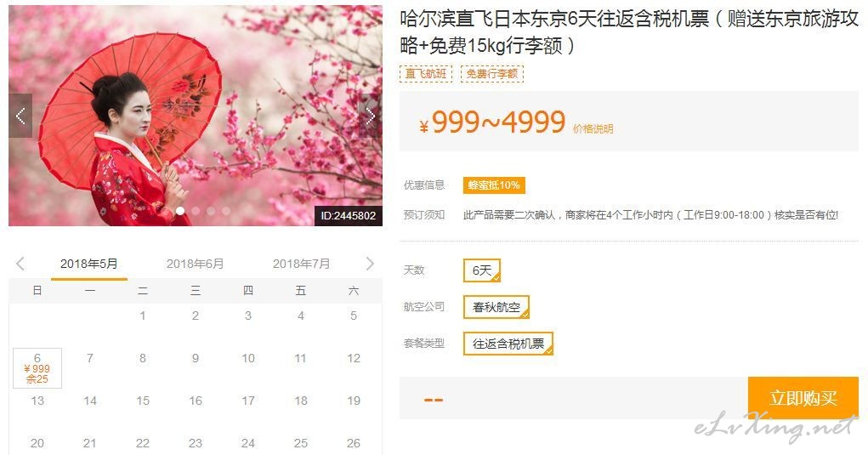Select the 往返含税机票 package type
This screenshot has height=455, width=868.
tap(508, 344)
